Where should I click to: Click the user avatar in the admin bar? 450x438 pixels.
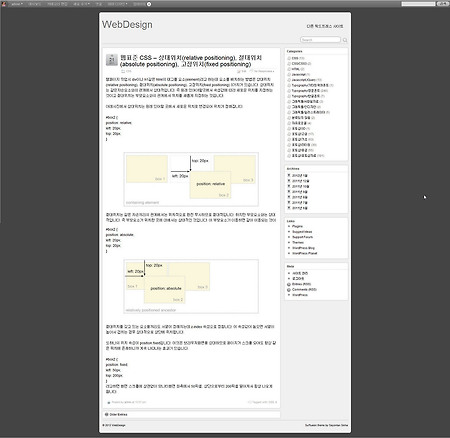click(4, 4)
